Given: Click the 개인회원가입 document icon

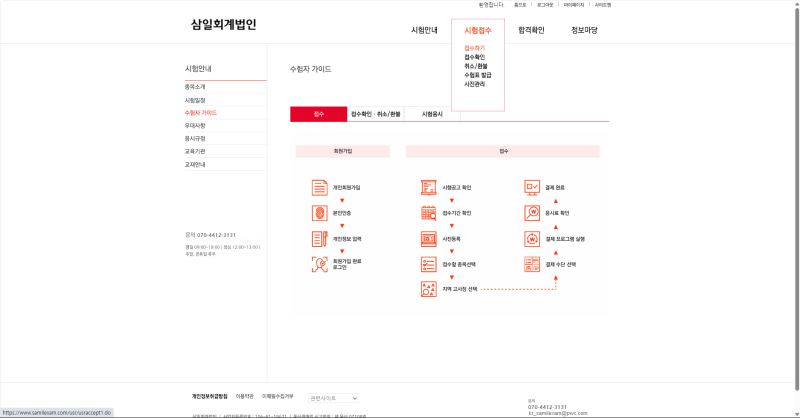Looking at the screenshot, I should coord(320,187).
